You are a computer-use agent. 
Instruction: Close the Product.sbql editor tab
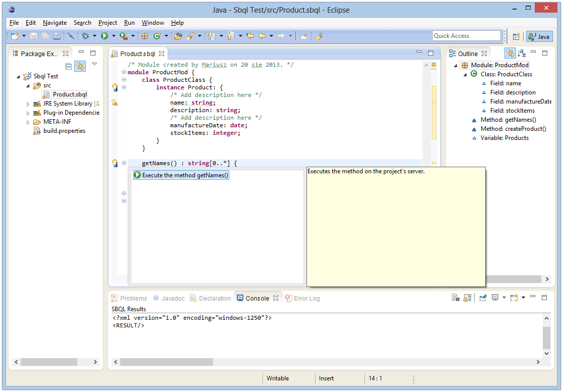click(162, 54)
